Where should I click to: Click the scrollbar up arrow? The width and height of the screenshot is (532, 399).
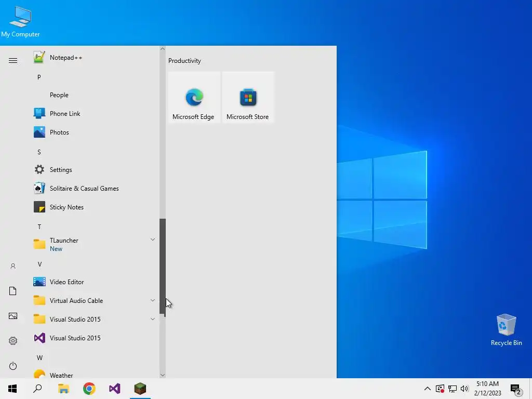163,49
